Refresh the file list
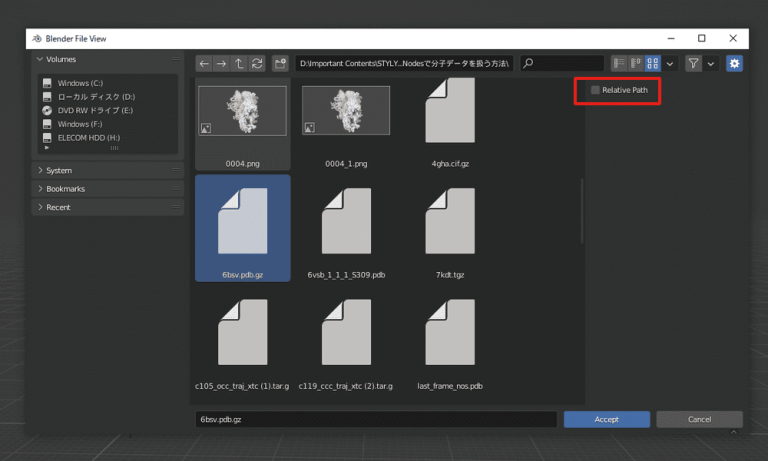This screenshot has width=768, height=461. click(x=257, y=64)
